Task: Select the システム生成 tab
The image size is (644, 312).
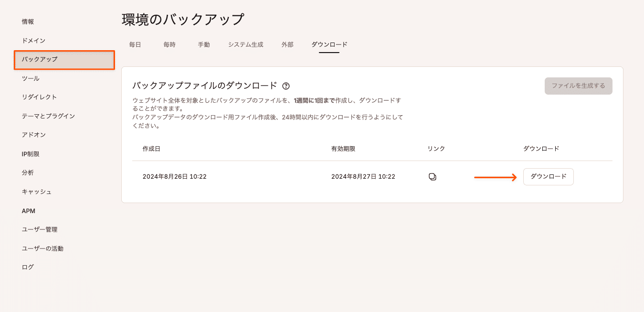Action: pyautogui.click(x=246, y=44)
